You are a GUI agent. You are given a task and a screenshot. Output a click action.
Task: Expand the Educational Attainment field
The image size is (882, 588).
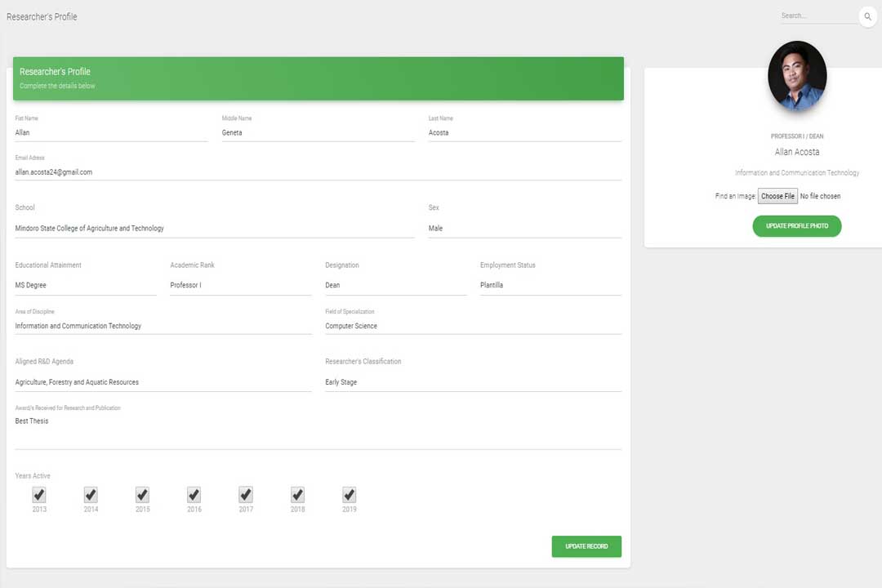(85, 285)
